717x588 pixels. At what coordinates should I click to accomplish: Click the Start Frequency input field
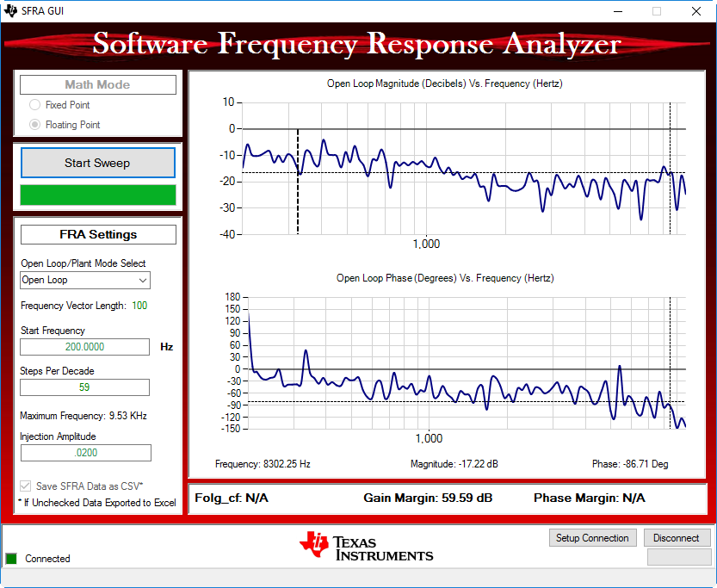tap(83, 347)
